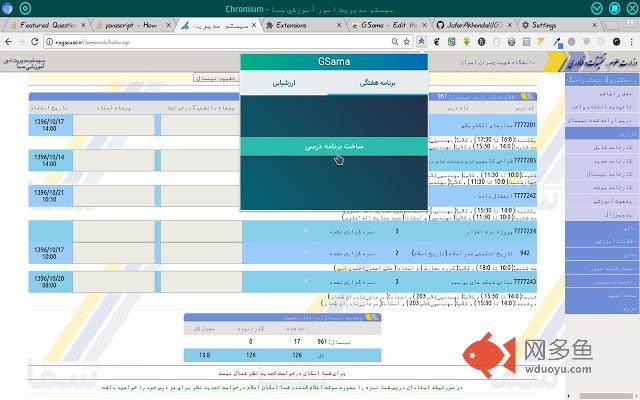Close the Featured Questions tab
This screenshot has height=400, width=640.
[x=83, y=25]
